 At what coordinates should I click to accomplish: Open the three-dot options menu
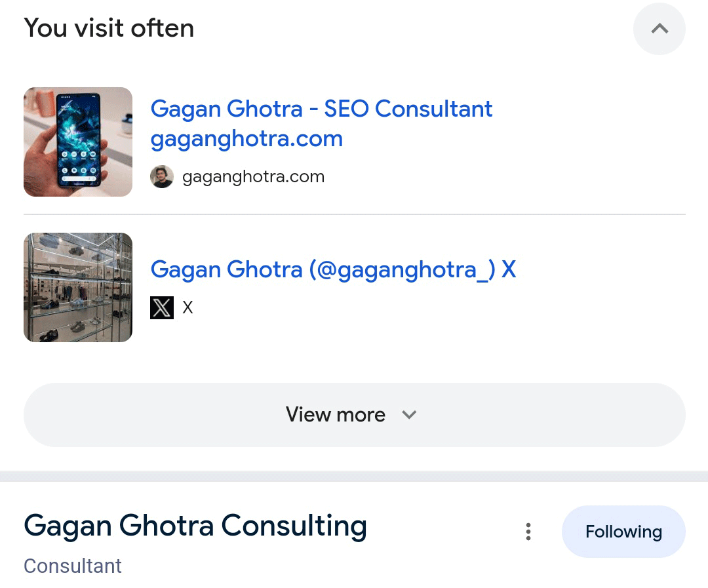(x=528, y=532)
